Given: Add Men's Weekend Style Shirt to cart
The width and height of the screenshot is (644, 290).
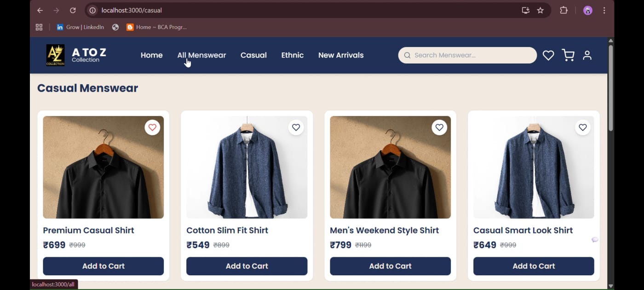Looking at the screenshot, I should point(390,266).
